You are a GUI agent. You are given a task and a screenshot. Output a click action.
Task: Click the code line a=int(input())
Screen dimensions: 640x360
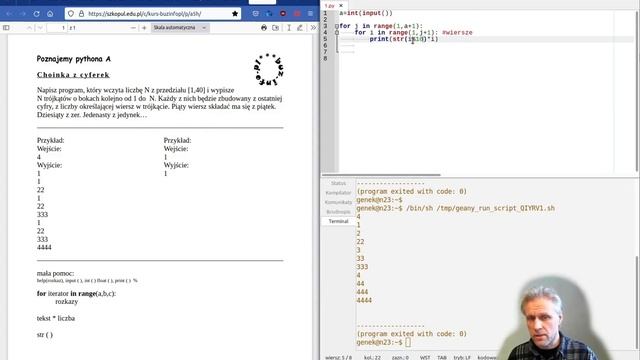click(366, 13)
